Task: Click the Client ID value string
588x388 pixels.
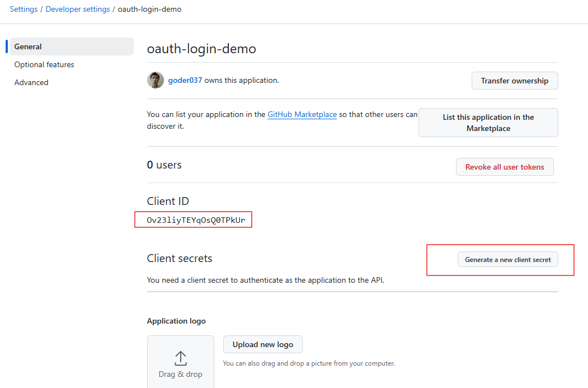Action: point(196,220)
